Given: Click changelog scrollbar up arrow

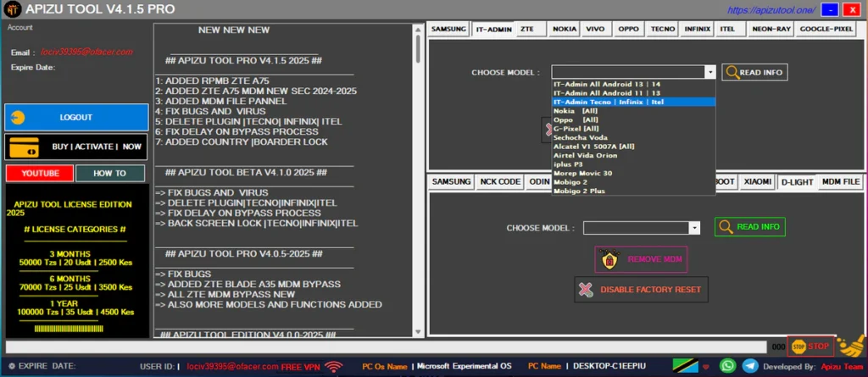Looking at the screenshot, I should point(418,29).
